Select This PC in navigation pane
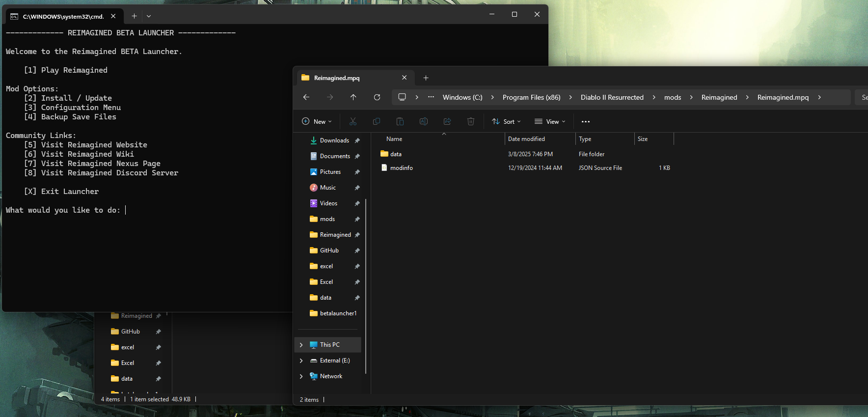 (x=328, y=345)
